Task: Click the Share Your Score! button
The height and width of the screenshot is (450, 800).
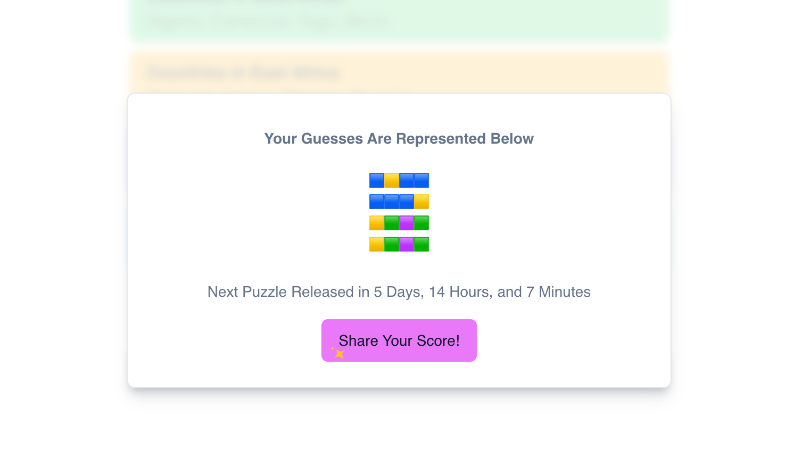Action: 399,341
